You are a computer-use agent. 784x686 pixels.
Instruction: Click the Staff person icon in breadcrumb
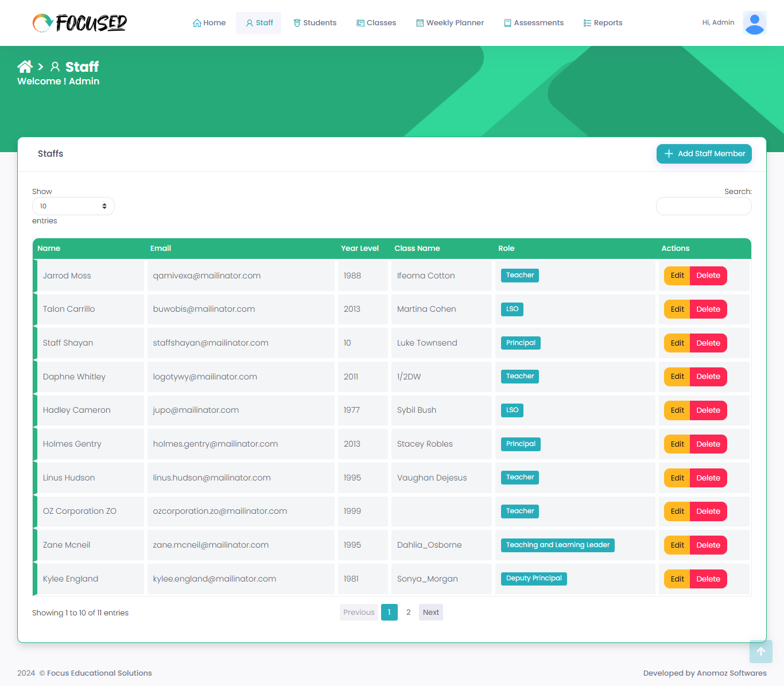(x=55, y=67)
